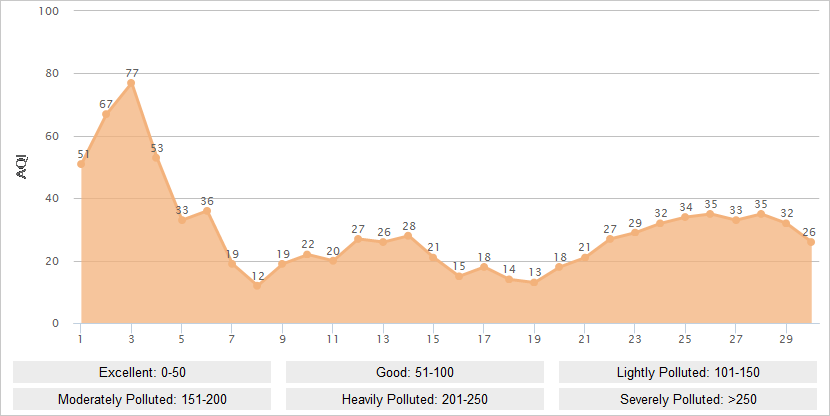Viewport: 830px width, 416px height.
Task: Click the Moderately Polluted: 151-200 legend box
Action: (x=142, y=399)
